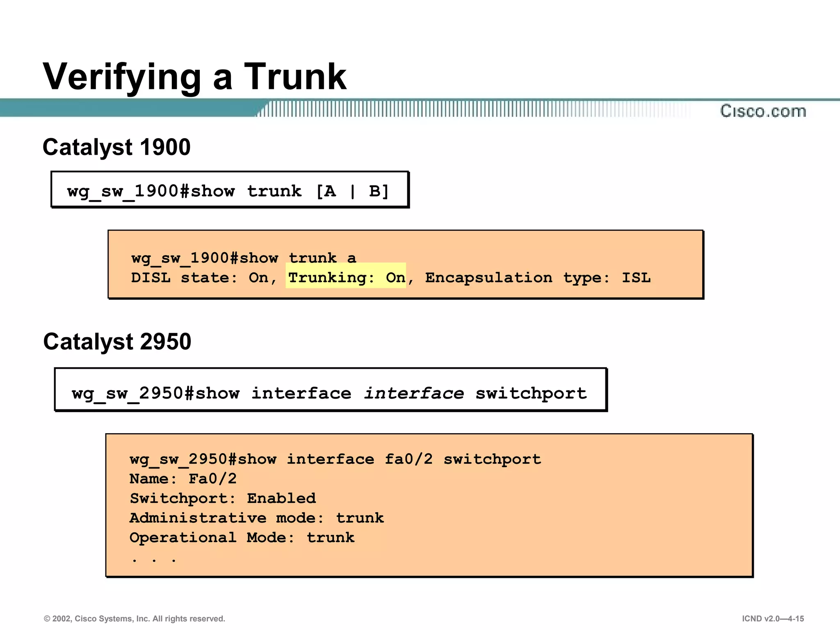Select the 'Catalyst 1900' heading
The image size is (840, 630).
point(116,148)
